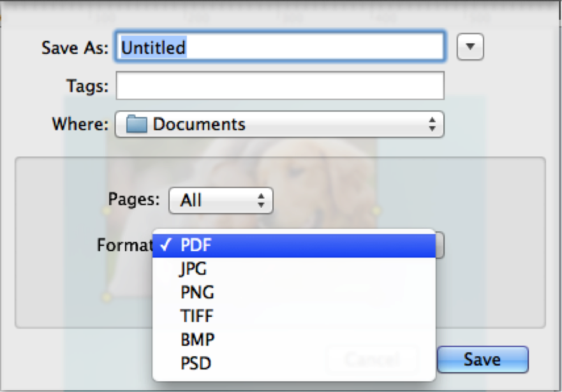This screenshot has width=562, height=392.
Task: Expand the save dialog with the disclosure arrow
Action: [x=471, y=48]
